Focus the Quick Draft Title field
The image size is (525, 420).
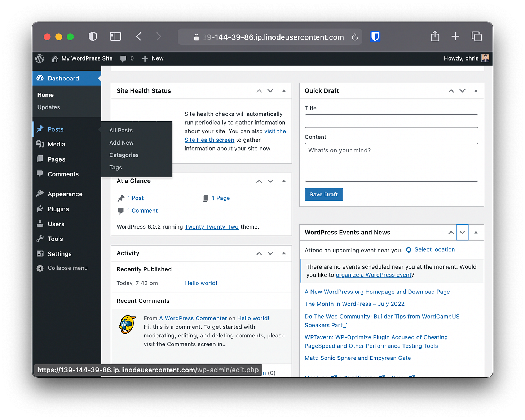point(391,121)
